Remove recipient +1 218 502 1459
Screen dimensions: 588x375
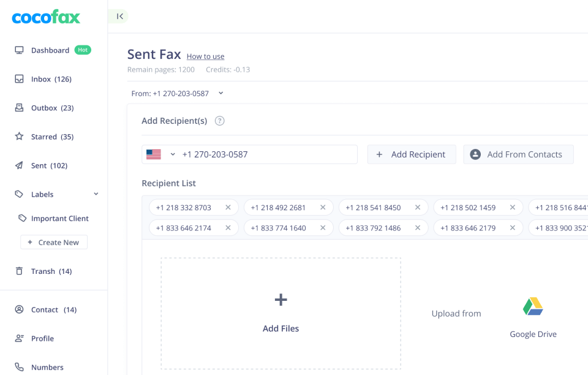coord(513,207)
